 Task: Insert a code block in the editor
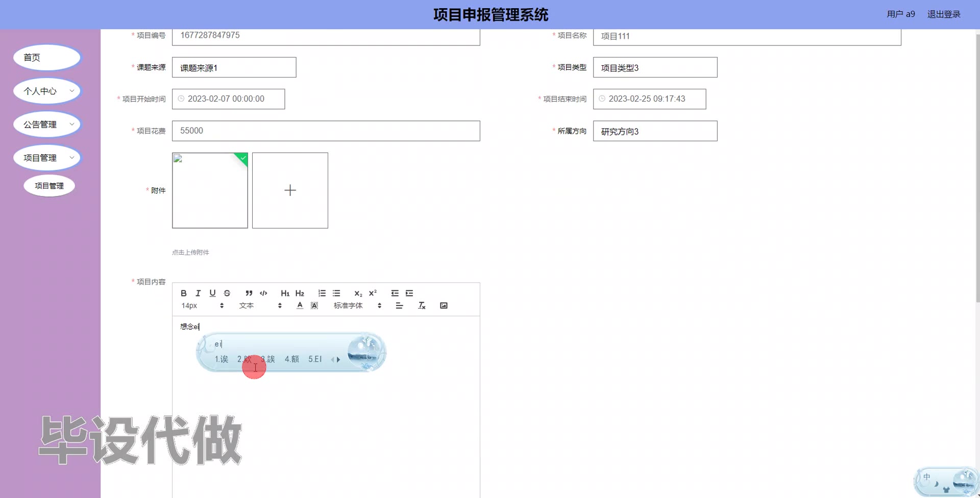[263, 293]
